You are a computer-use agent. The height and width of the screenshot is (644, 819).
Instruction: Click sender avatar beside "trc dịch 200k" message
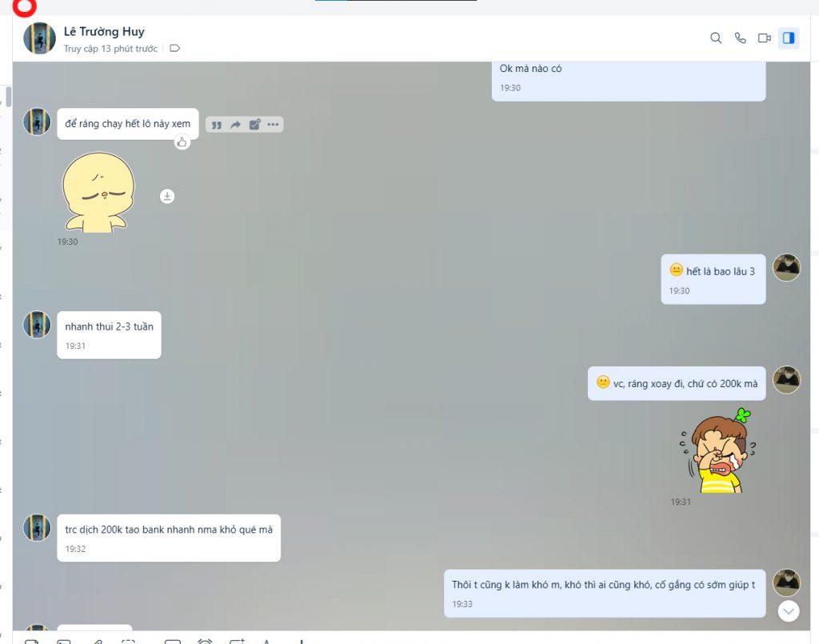point(37,528)
